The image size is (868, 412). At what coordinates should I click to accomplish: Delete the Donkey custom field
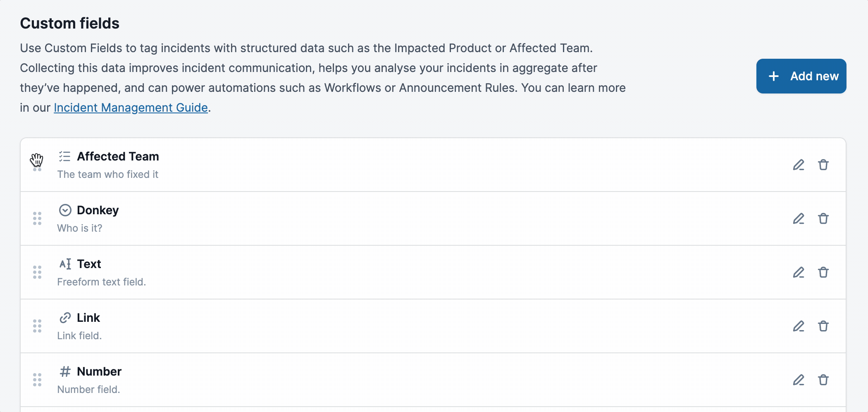(x=823, y=218)
